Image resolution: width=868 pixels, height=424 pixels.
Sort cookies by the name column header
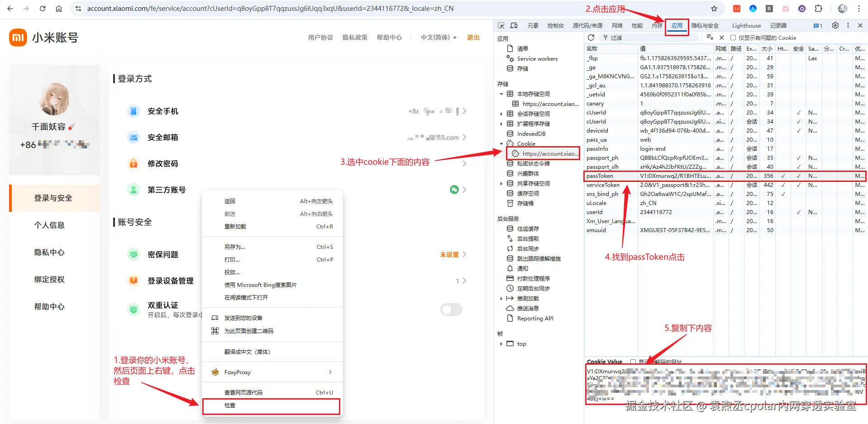(x=611, y=49)
